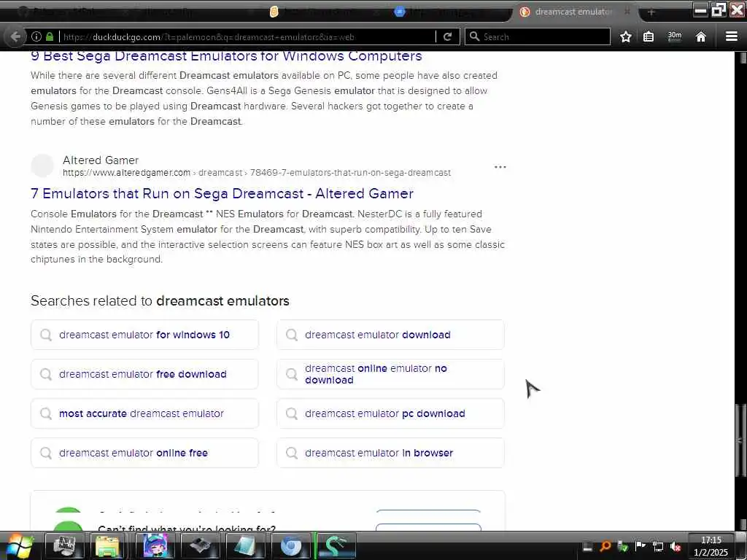Image resolution: width=747 pixels, height=560 pixels.
Task: Open the hamburger browser menu
Action: 731,36
